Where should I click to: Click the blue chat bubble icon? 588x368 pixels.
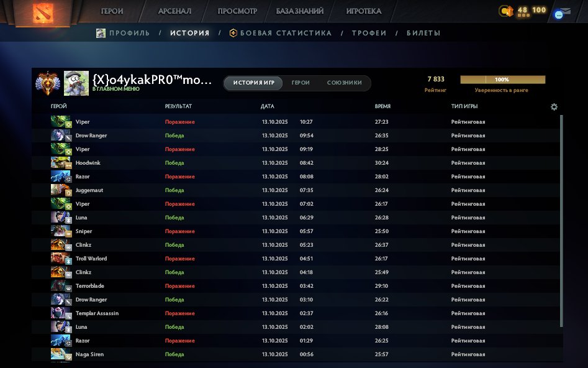558,14
